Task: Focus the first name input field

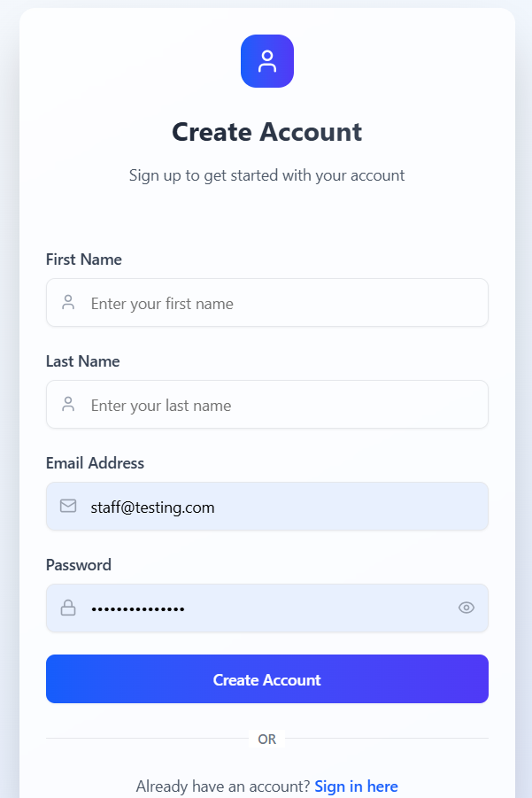Action: pyautogui.click(x=283, y=303)
